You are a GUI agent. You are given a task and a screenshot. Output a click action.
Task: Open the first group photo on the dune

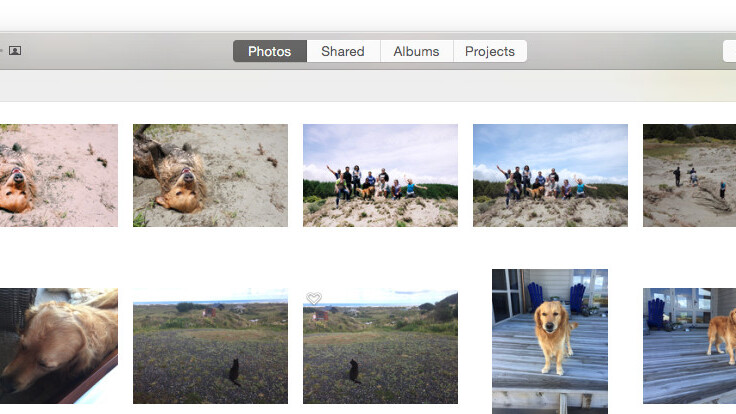380,175
